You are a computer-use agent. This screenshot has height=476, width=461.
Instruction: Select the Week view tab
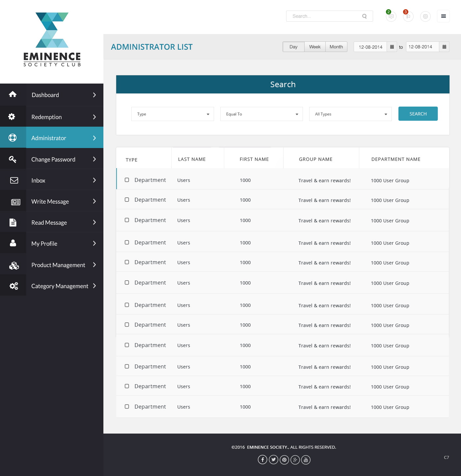tap(314, 47)
